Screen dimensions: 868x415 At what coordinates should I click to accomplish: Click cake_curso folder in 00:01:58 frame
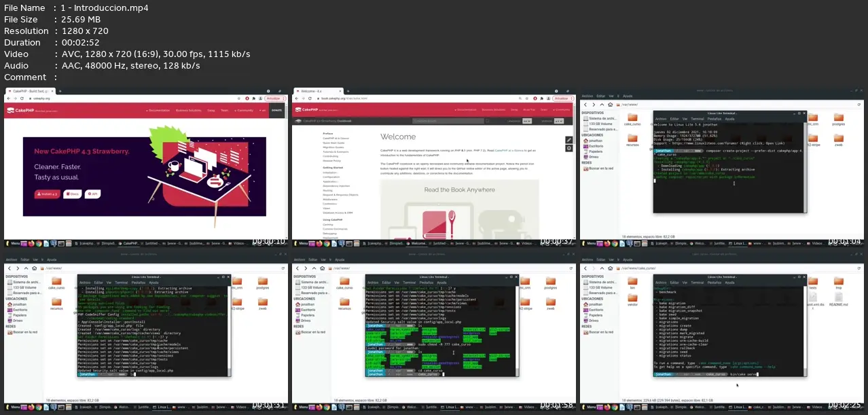(344, 284)
